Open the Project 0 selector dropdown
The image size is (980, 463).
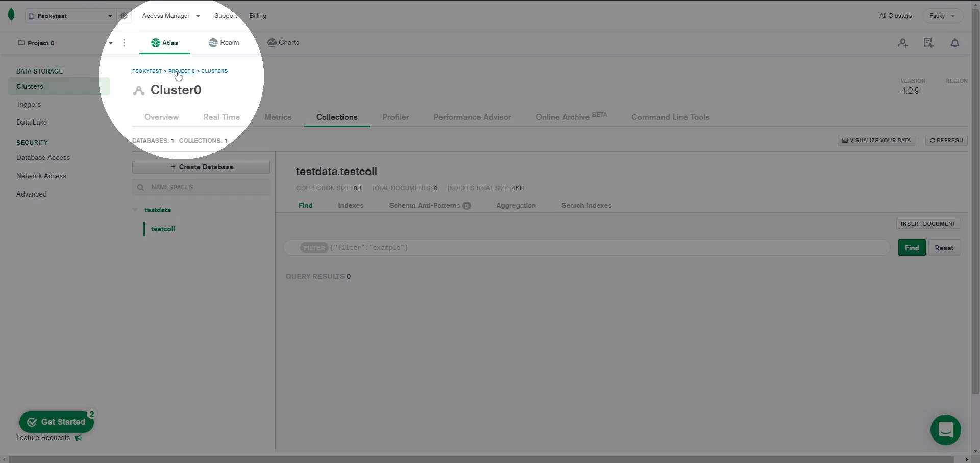click(x=65, y=43)
